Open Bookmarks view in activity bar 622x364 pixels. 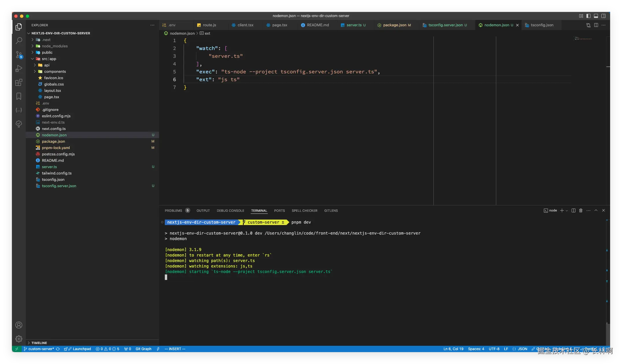click(19, 96)
